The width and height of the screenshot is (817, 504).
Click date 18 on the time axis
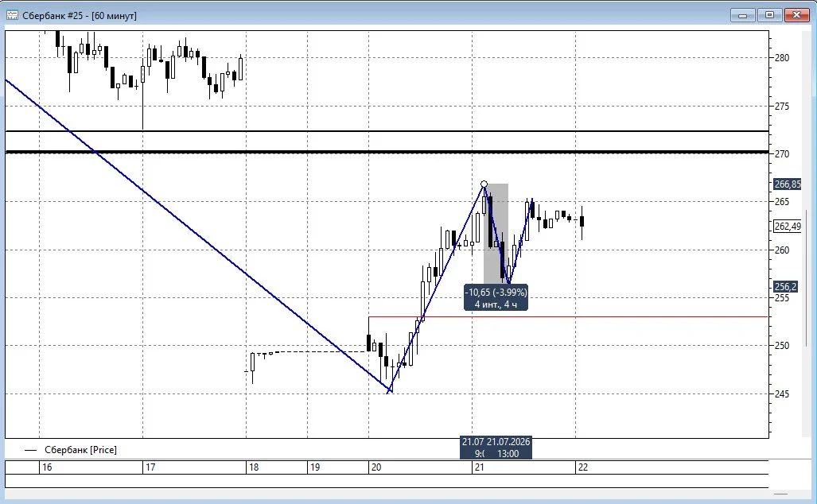point(254,467)
